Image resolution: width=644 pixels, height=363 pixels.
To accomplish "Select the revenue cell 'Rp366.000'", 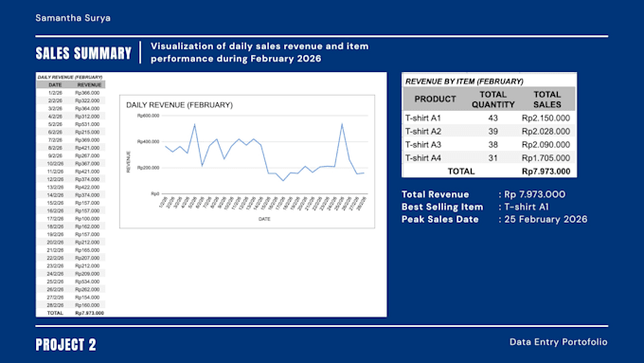I will (x=87, y=93).
